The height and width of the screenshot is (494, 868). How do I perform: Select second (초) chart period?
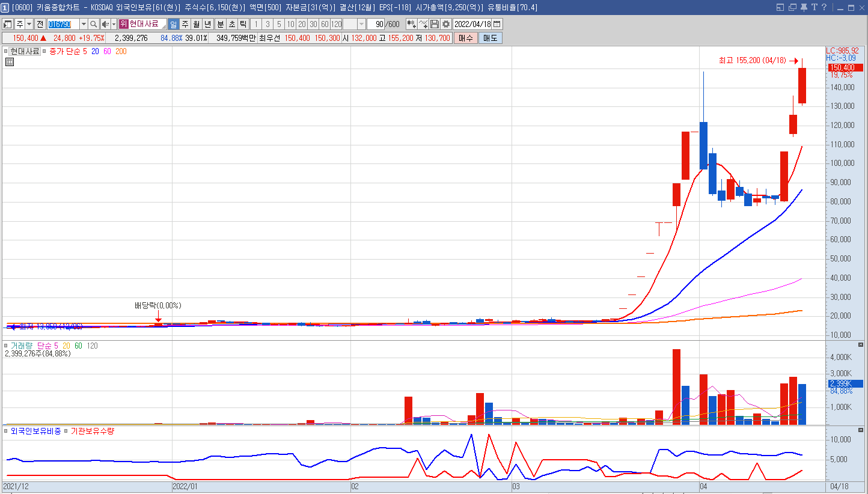coord(231,24)
